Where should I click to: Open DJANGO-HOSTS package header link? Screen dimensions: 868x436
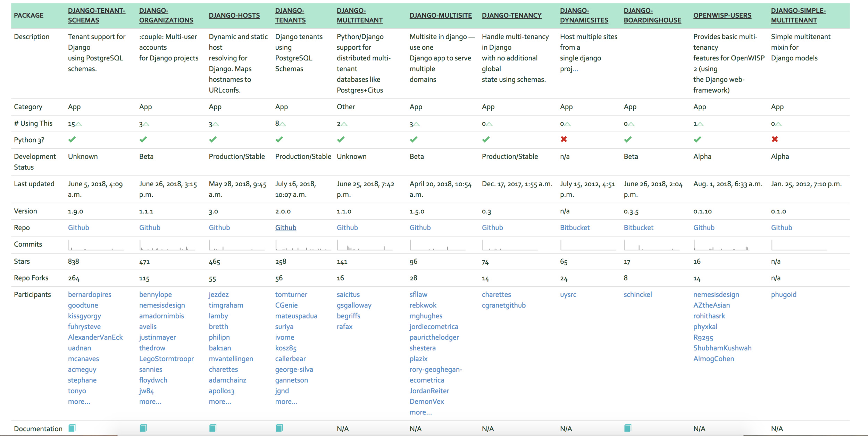234,15
